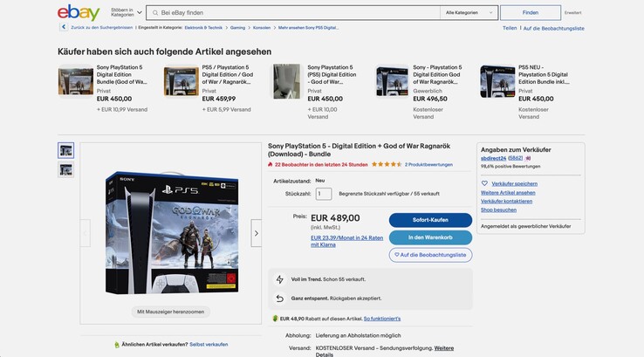Click the EUR 489,00 price text

click(335, 218)
